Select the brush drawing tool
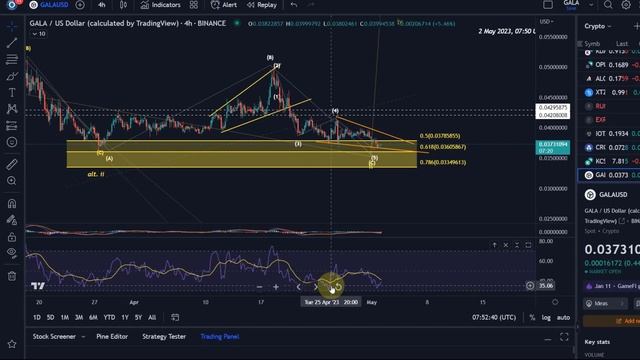Viewport: 640px width, 360px height. point(12,76)
